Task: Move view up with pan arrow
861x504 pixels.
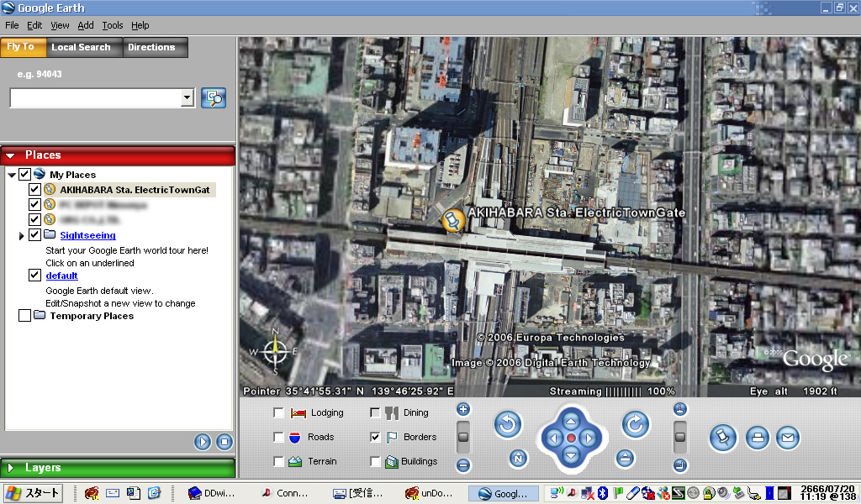Action: pyautogui.click(x=571, y=421)
